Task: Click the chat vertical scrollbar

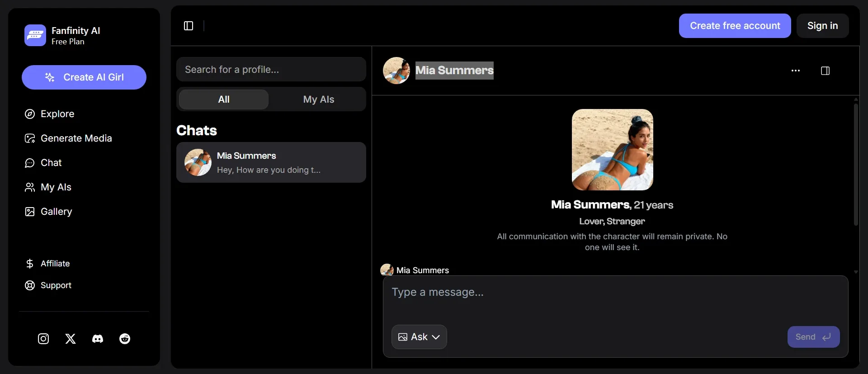Action: (856, 165)
